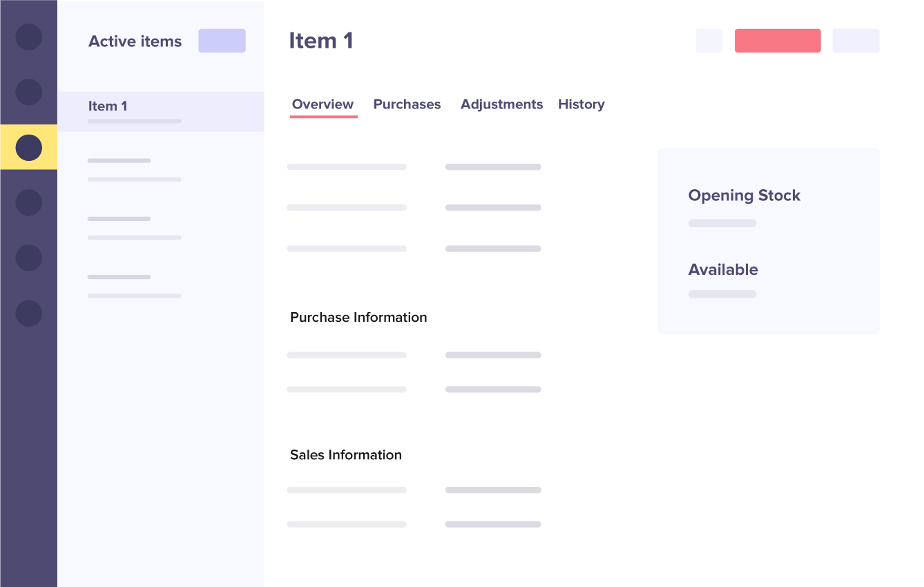Select the second placeholder item in list
The image size is (924, 587).
click(134, 170)
